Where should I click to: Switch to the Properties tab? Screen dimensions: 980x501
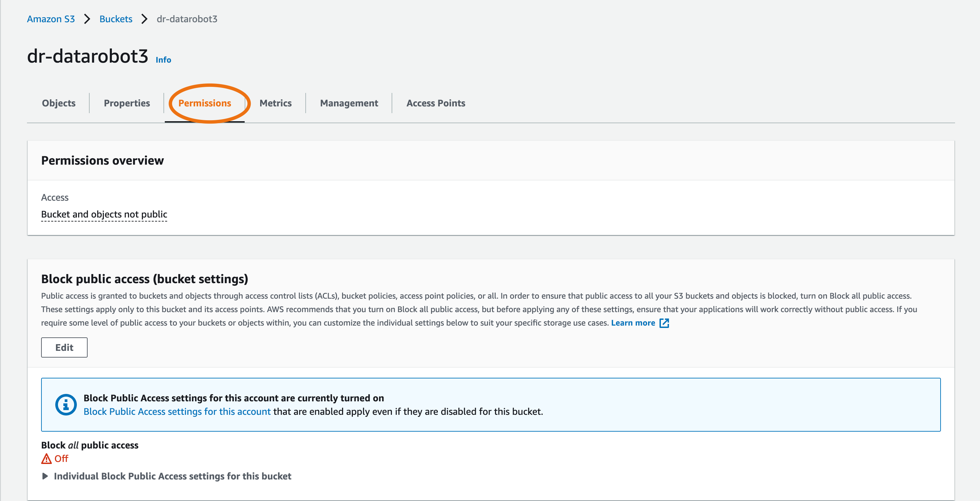pos(127,103)
